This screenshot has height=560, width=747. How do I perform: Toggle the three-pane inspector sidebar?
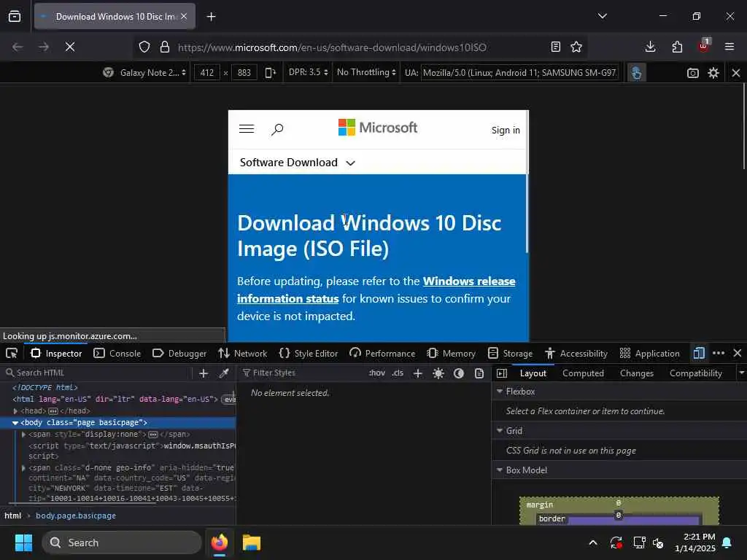coord(502,373)
